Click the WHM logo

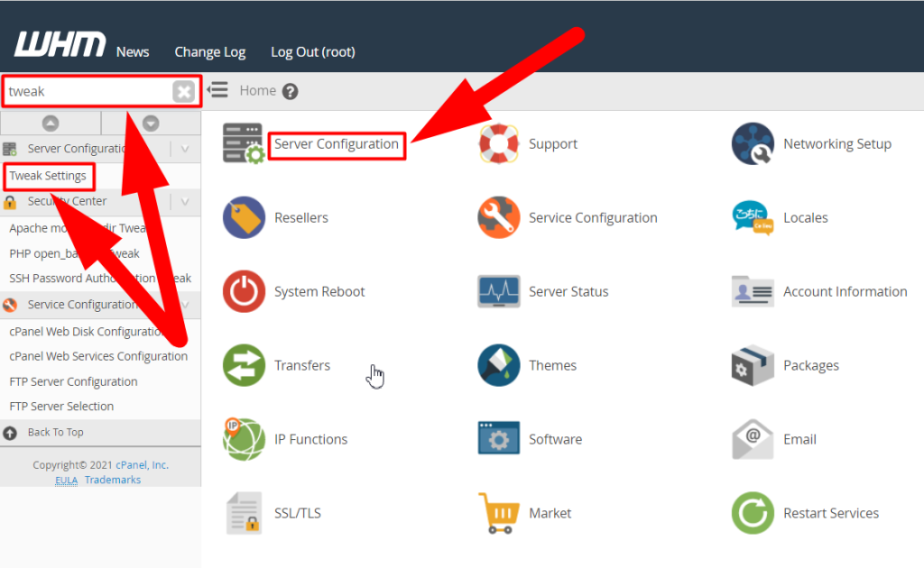point(60,44)
